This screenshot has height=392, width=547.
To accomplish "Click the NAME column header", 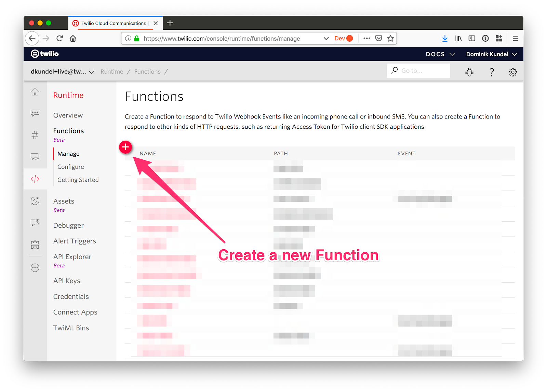I will 148,154.
